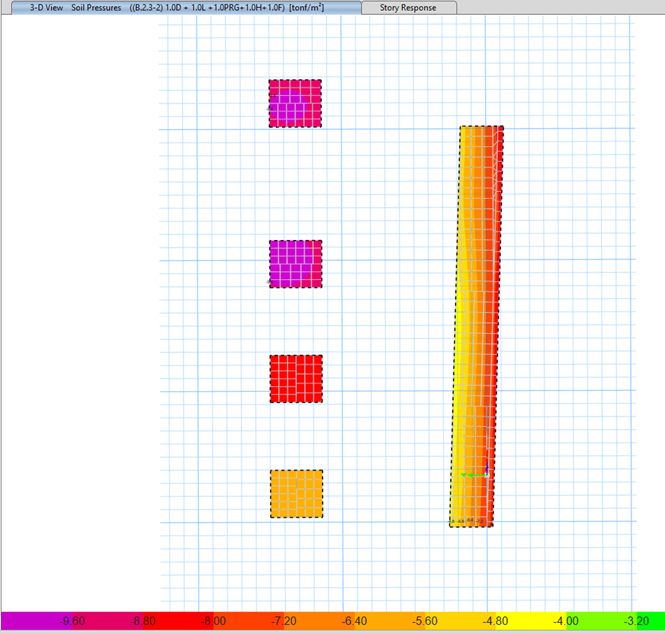Click the -7.20 legend value

(283, 621)
